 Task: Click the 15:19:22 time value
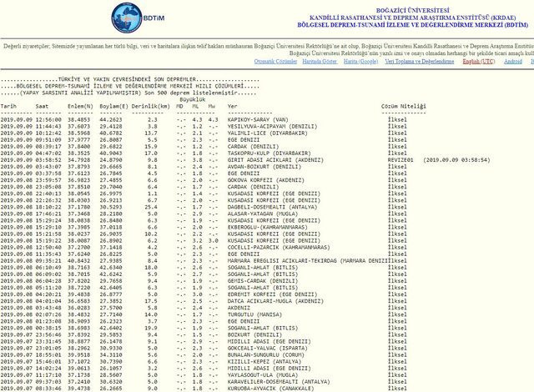click(48, 240)
